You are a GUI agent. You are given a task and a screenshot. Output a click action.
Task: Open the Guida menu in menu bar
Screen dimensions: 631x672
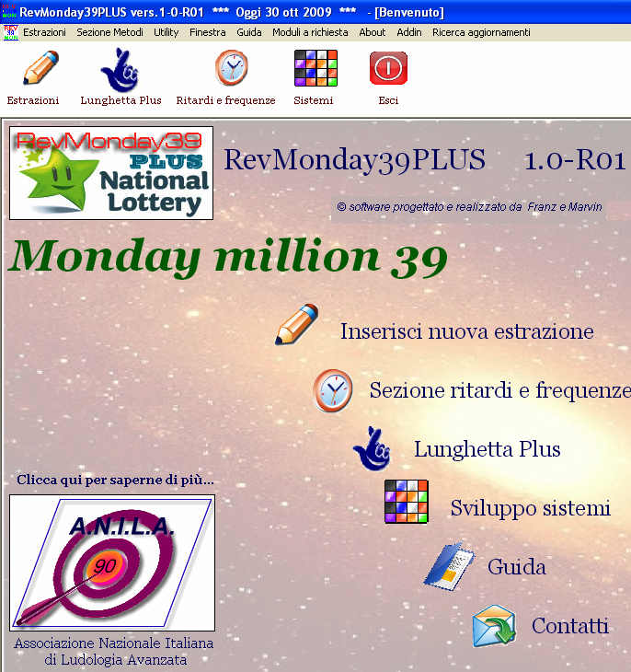249,32
